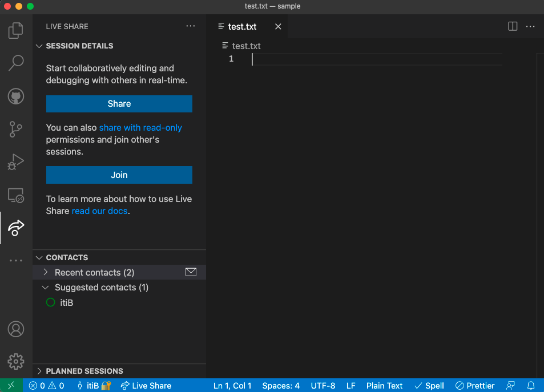Open remote window indicator in status bar
Image resolution: width=544 pixels, height=392 pixels.
(11, 385)
